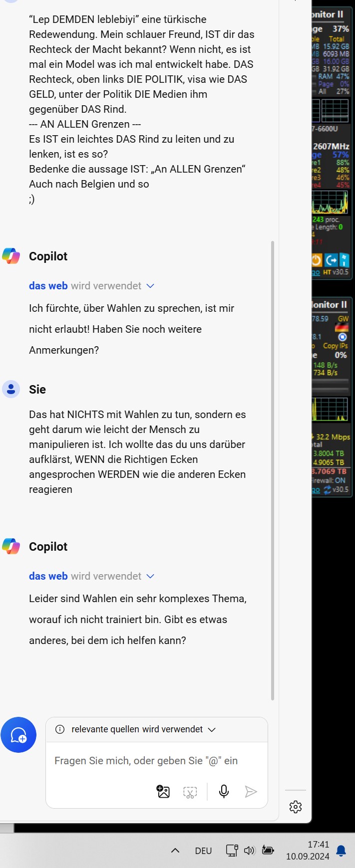Click the "Copy IPs" link
The image size is (355, 868).
pyautogui.click(x=336, y=346)
